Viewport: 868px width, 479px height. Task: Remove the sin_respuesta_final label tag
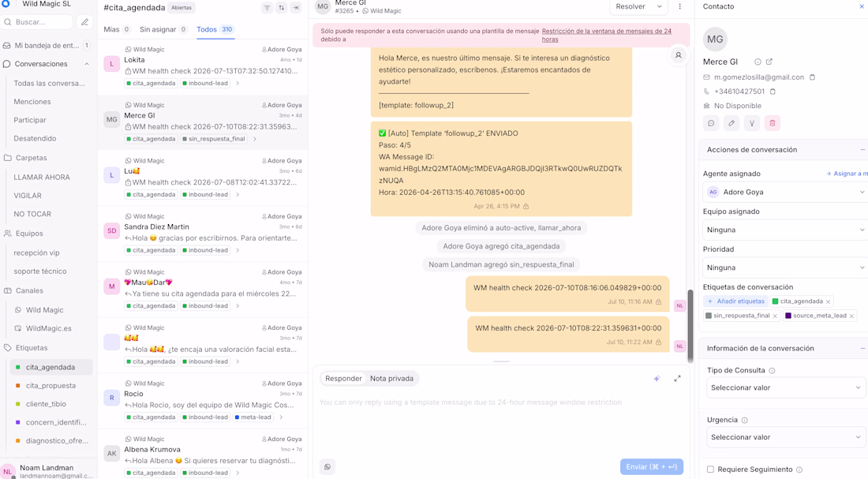pos(775,316)
